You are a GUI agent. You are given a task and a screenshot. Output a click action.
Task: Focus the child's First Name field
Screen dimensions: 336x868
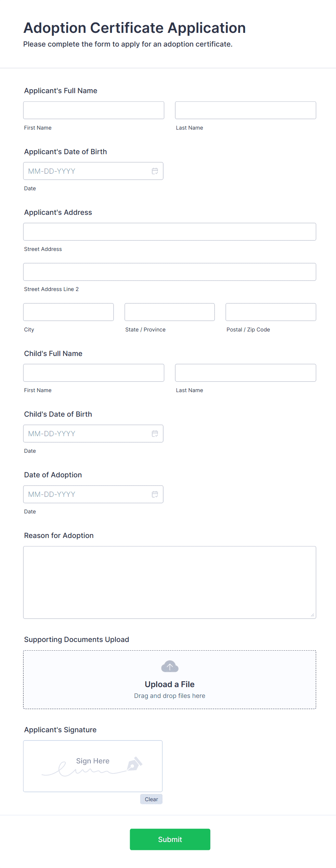point(94,373)
